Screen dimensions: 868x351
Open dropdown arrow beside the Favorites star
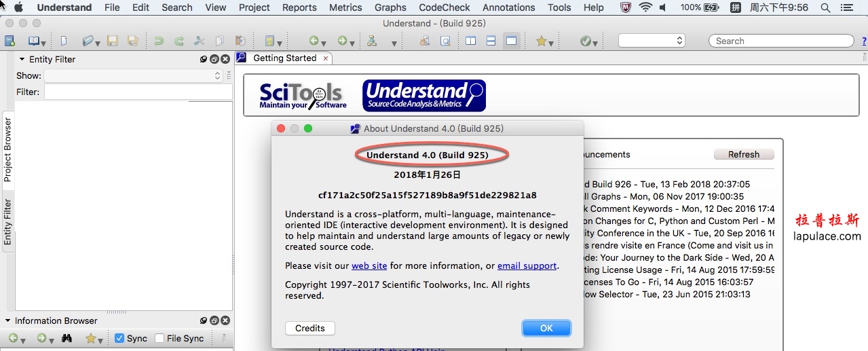551,43
